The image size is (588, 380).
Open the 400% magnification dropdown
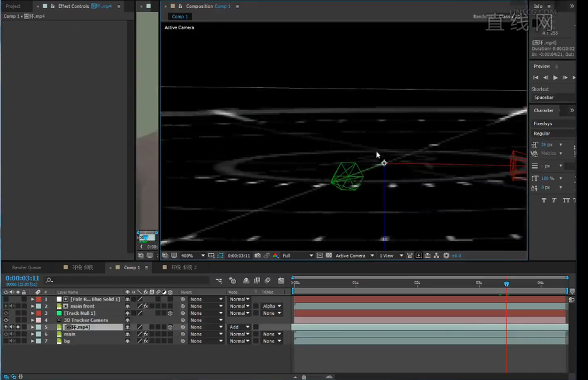tap(193, 255)
